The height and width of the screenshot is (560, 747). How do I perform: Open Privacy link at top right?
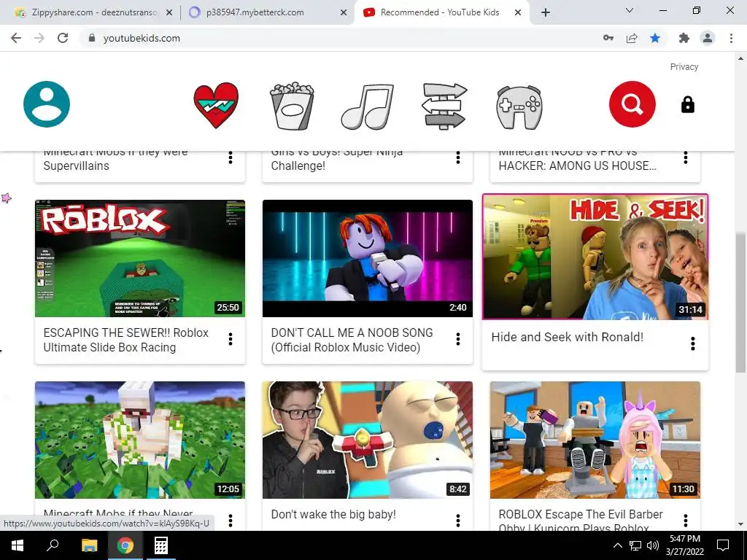(x=684, y=66)
